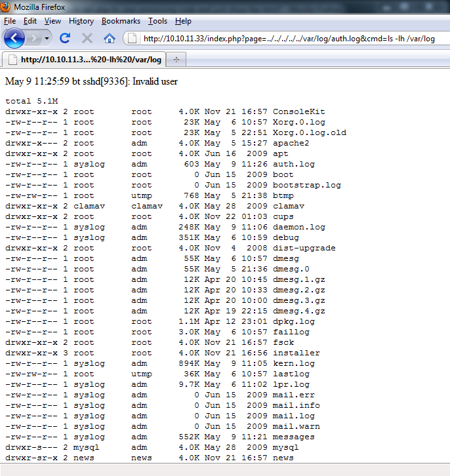
Task: Click the dmesg.3.gz file name
Action: tap(298, 300)
